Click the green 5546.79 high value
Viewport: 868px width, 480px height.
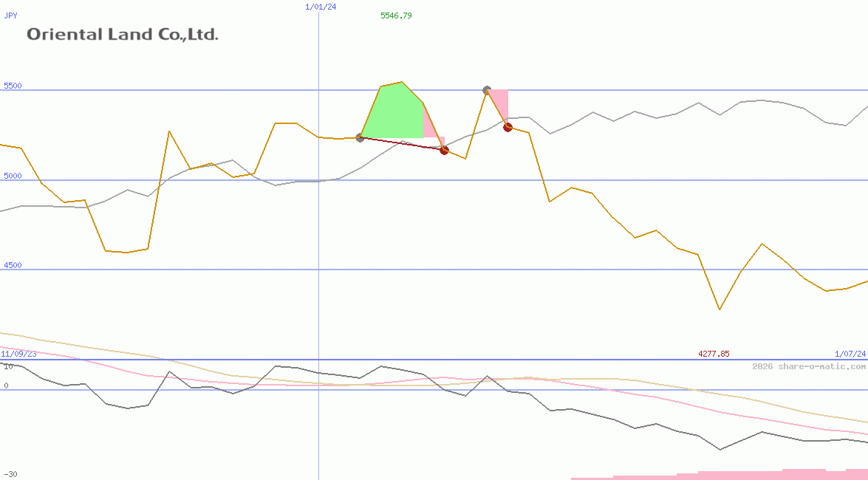(x=396, y=16)
